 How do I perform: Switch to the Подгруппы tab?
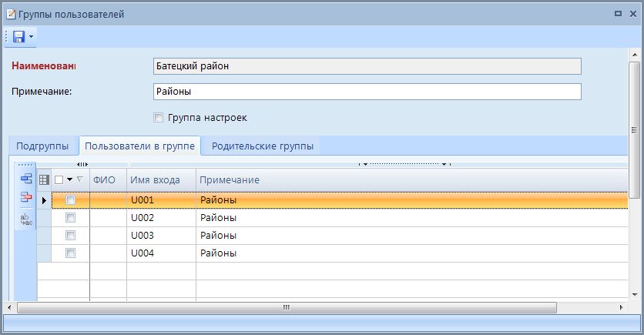coord(42,146)
